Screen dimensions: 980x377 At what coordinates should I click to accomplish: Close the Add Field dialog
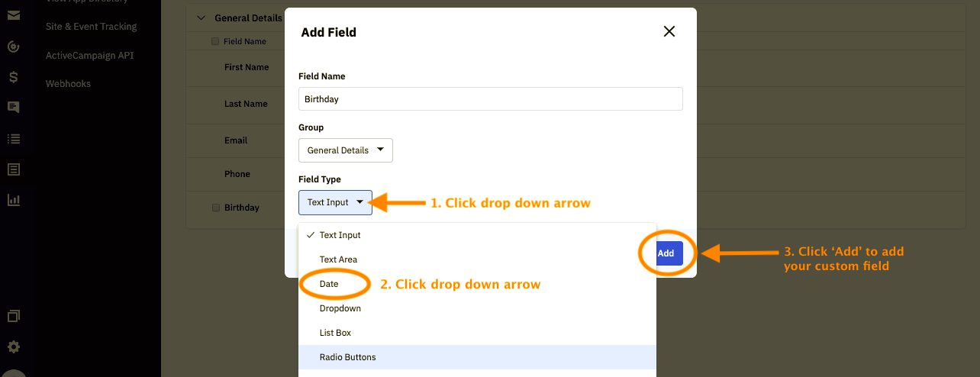(669, 31)
